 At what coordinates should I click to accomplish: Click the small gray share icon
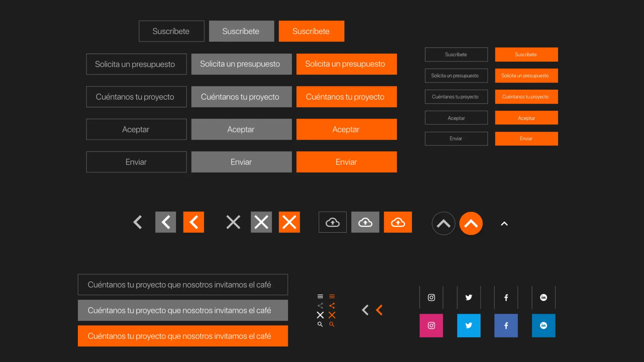tap(320, 306)
